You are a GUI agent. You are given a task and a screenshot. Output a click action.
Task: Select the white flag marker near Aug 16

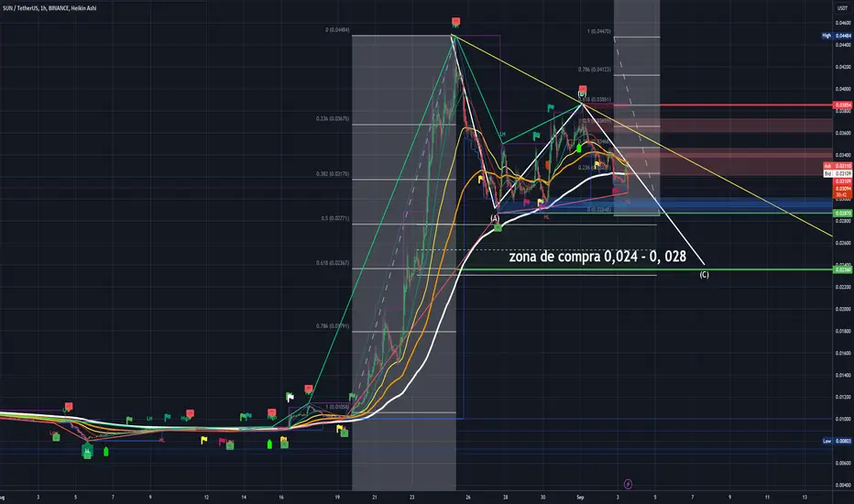point(290,397)
